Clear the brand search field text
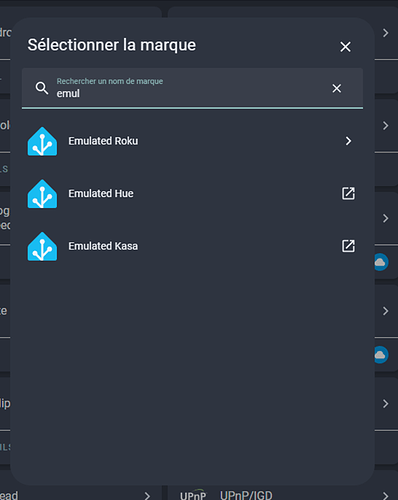 point(337,88)
